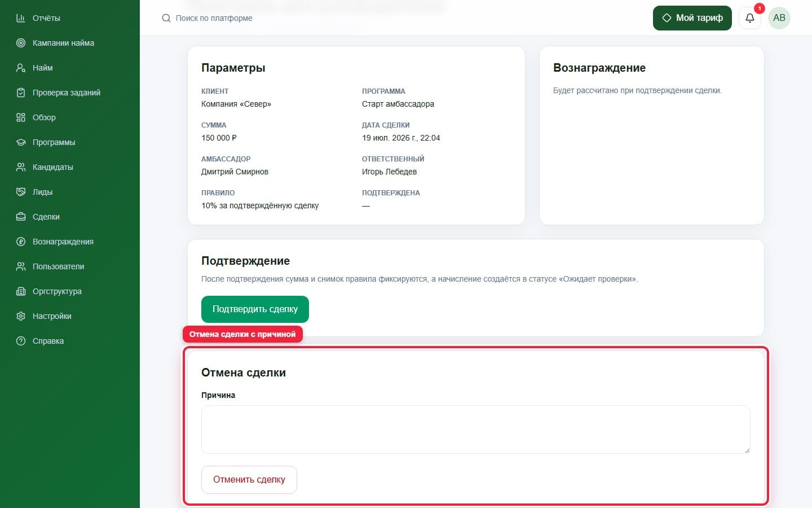The image size is (812, 508).
Task: Open notifications via the bell icon
Action: [x=750, y=18]
